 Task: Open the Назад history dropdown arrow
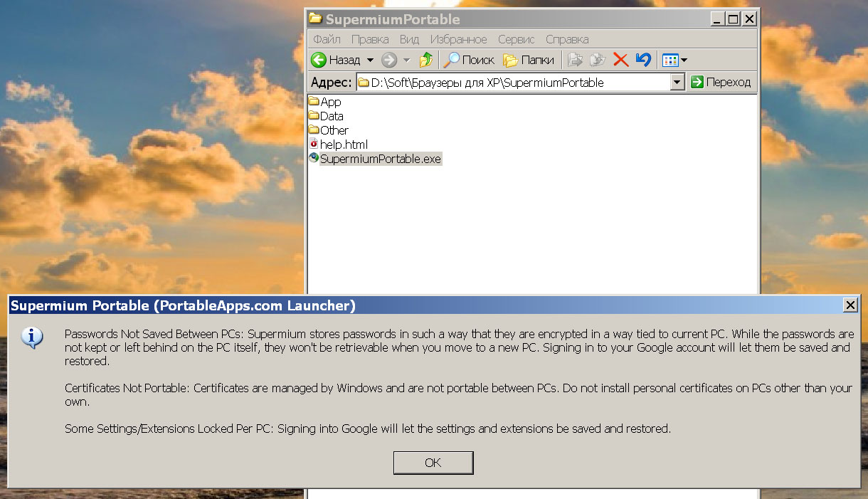tap(370, 61)
